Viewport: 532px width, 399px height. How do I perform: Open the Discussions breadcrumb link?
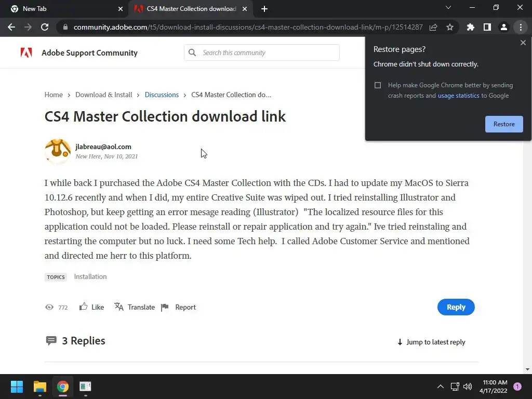(x=162, y=95)
